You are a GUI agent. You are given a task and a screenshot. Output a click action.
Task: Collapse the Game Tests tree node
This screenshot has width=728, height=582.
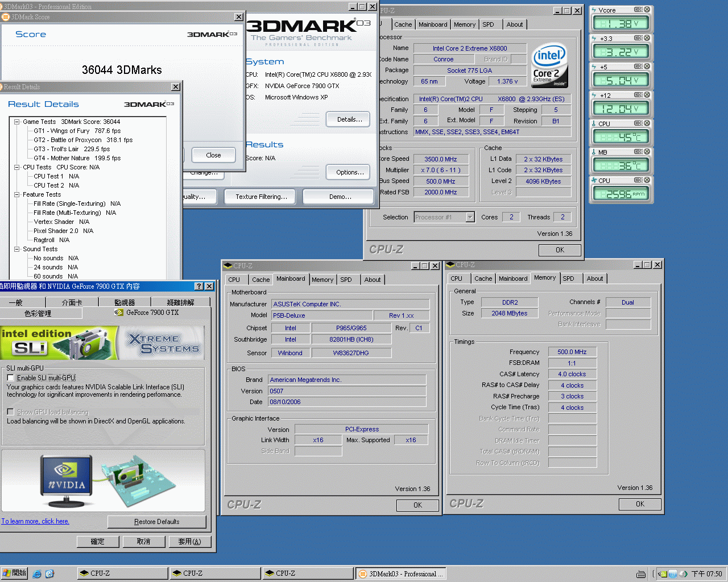click(x=17, y=122)
